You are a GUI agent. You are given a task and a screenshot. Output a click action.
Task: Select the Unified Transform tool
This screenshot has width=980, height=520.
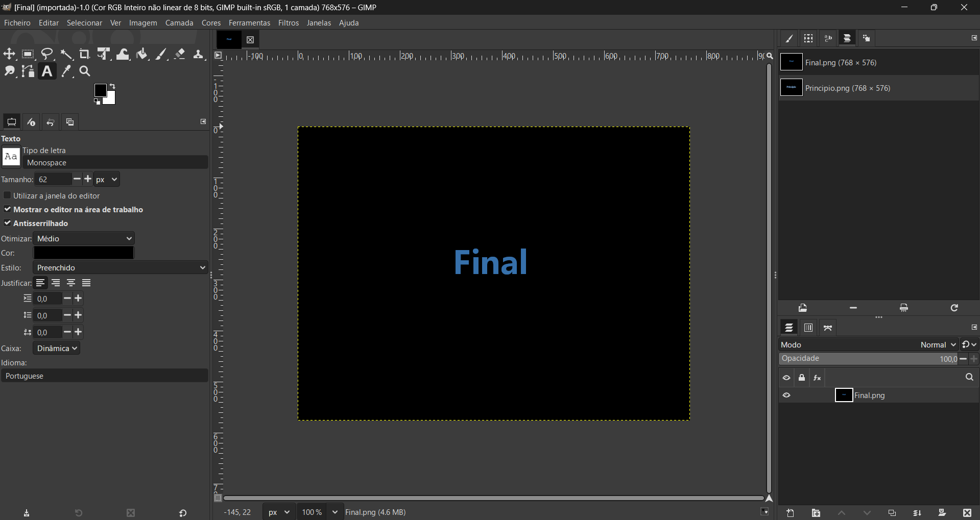click(104, 54)
